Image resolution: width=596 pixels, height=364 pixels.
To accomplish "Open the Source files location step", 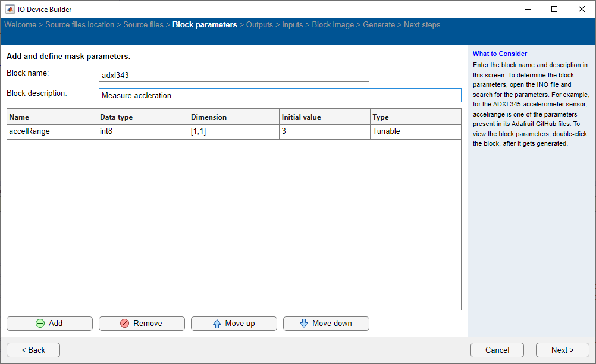I will pyautogui.click(x=80, y=25).
